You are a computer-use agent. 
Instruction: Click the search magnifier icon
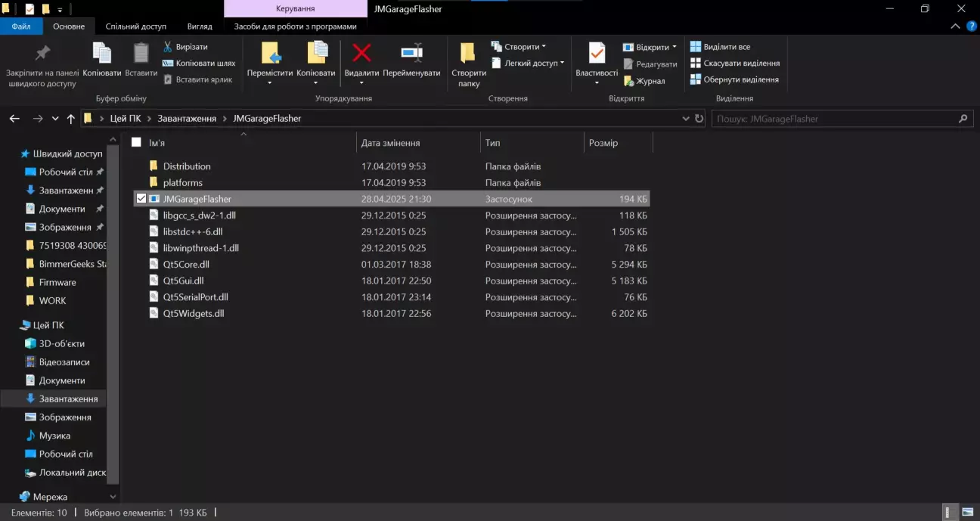click(963, 119)
